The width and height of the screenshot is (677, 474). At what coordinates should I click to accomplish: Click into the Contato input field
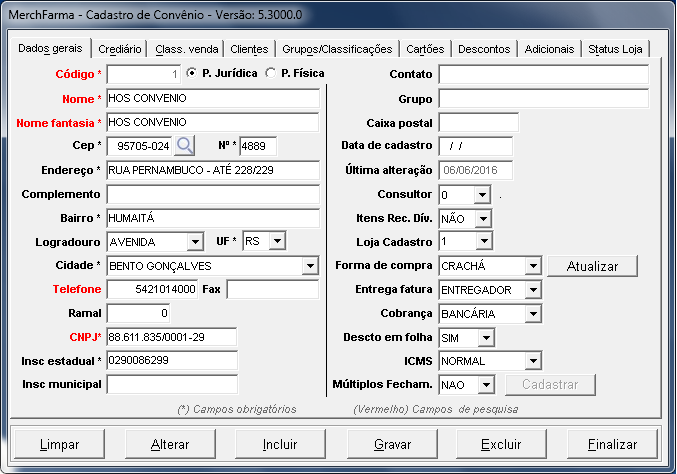543,74
